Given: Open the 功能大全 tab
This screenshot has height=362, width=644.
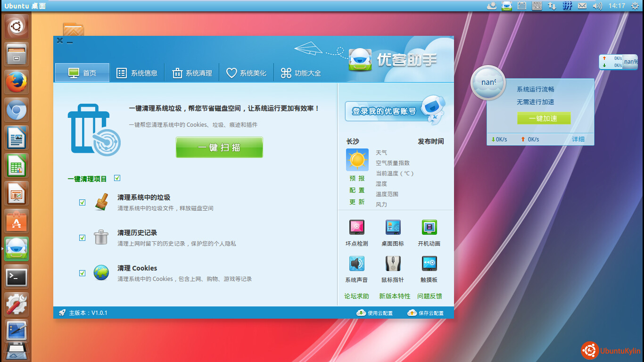Looking at the screenshot, I should [x=300, y=73].
